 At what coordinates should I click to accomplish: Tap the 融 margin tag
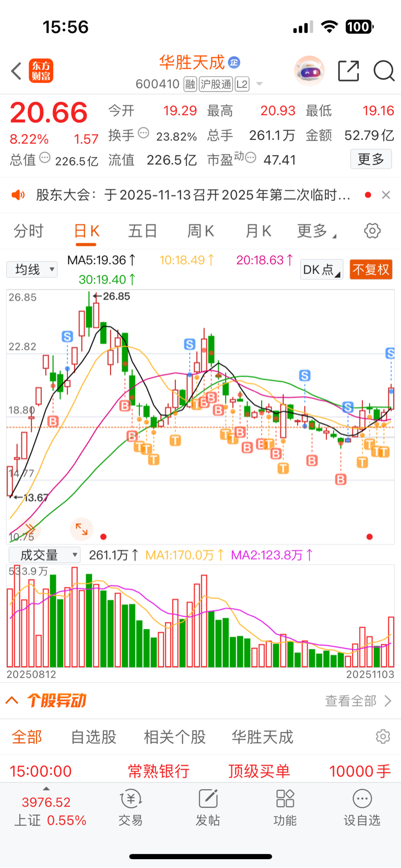[190, 84]
